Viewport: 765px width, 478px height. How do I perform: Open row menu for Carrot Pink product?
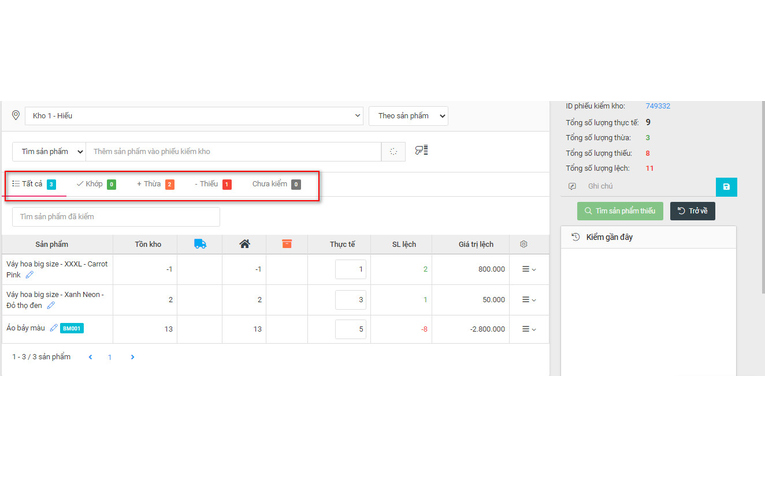[x=529, y=269]
